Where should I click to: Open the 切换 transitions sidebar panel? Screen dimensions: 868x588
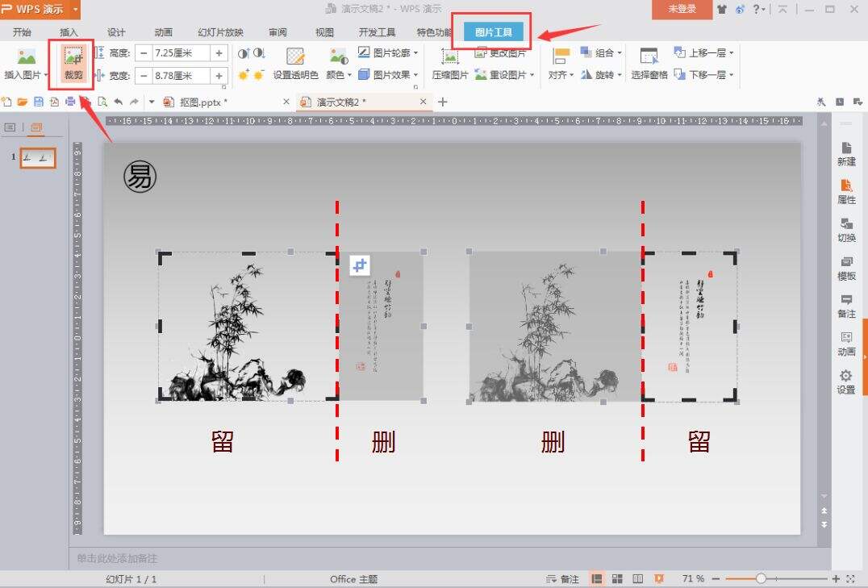click(x=846, y=231)
